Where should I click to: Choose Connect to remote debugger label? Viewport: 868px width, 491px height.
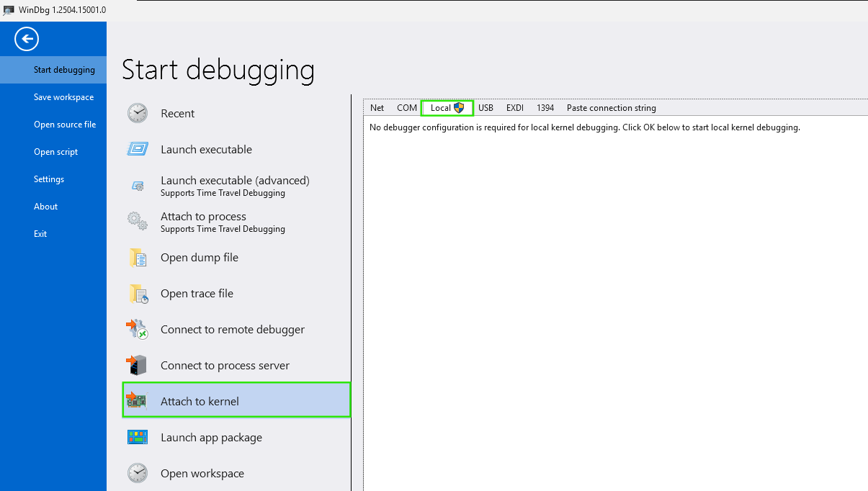[233, 330]
